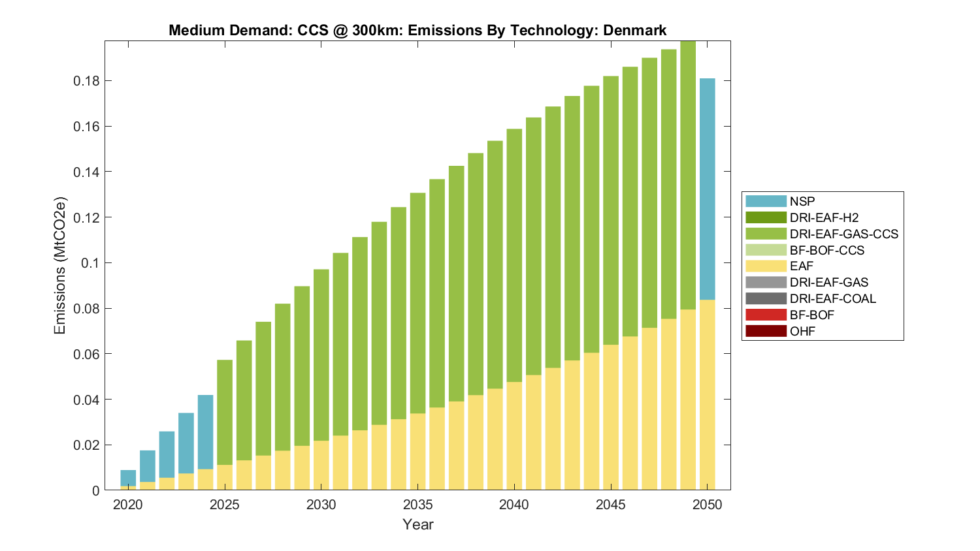Click the 0.18 y-axis tick label
The height and width of the screenshot is (551, 980).
click(86, 81)
